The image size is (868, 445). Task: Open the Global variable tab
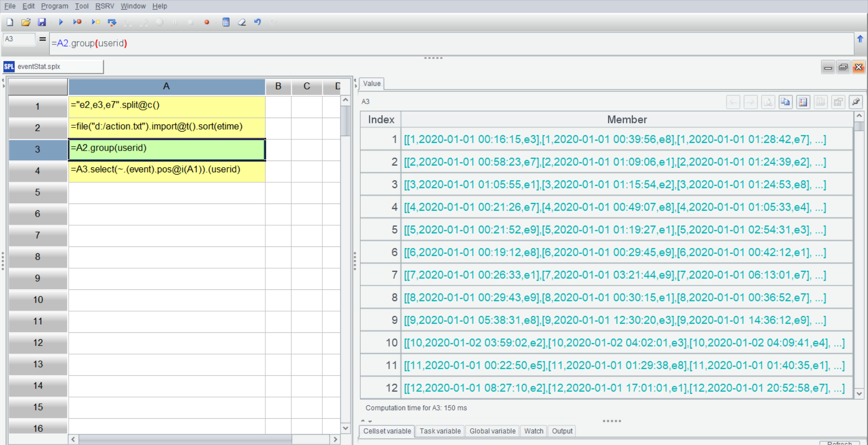492,431
